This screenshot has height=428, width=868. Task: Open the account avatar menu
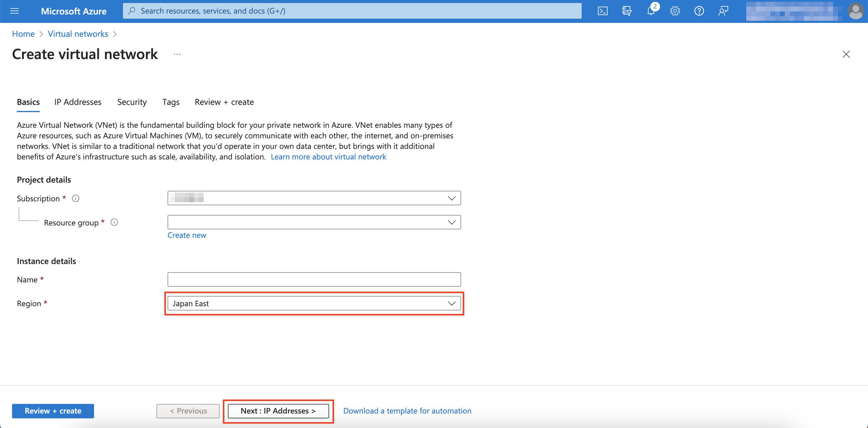(x=855, y=11)
